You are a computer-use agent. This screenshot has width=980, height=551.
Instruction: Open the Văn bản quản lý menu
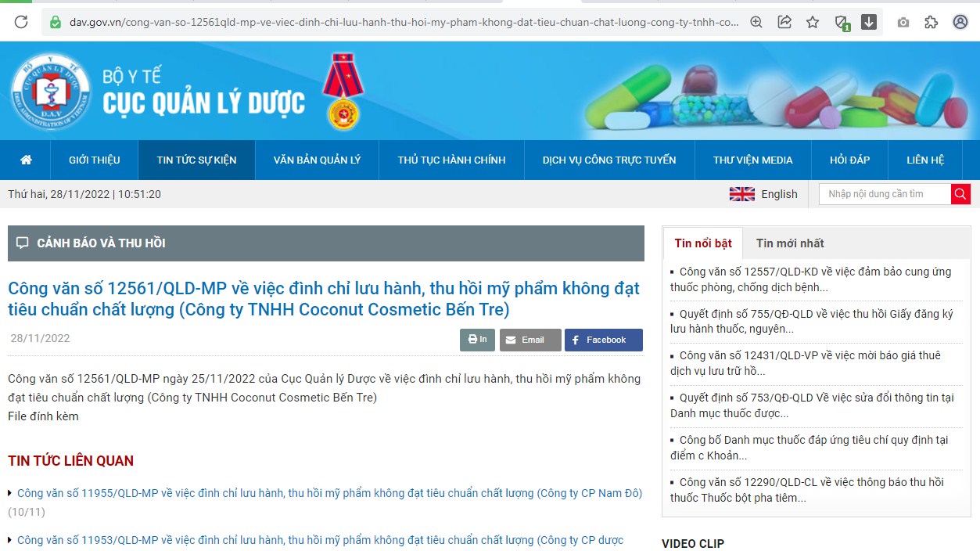317,160
